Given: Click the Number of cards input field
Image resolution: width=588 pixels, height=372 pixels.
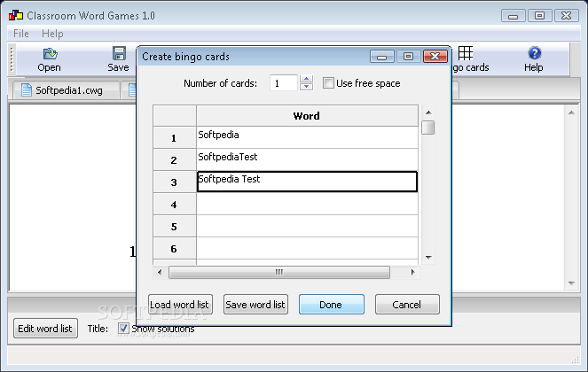Looking at the screenshot, I should [x=284, y=82].
